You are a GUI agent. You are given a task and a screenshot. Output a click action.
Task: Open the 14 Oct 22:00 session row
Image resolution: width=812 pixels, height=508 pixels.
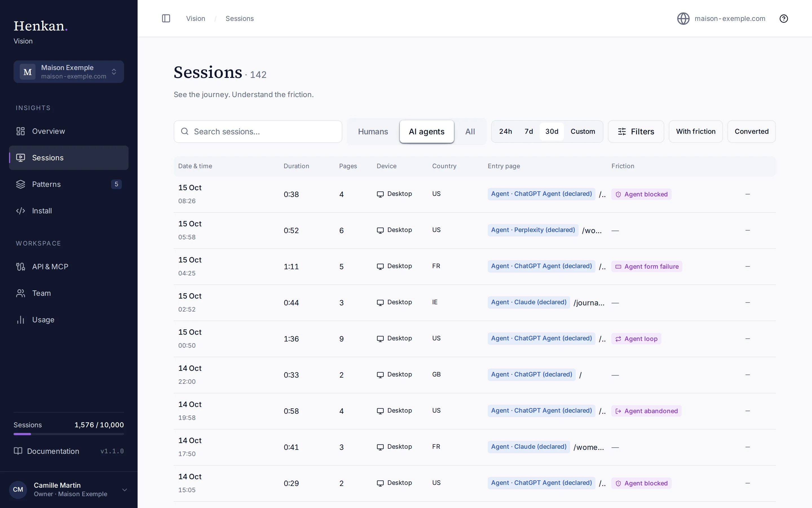click(475, 375)
